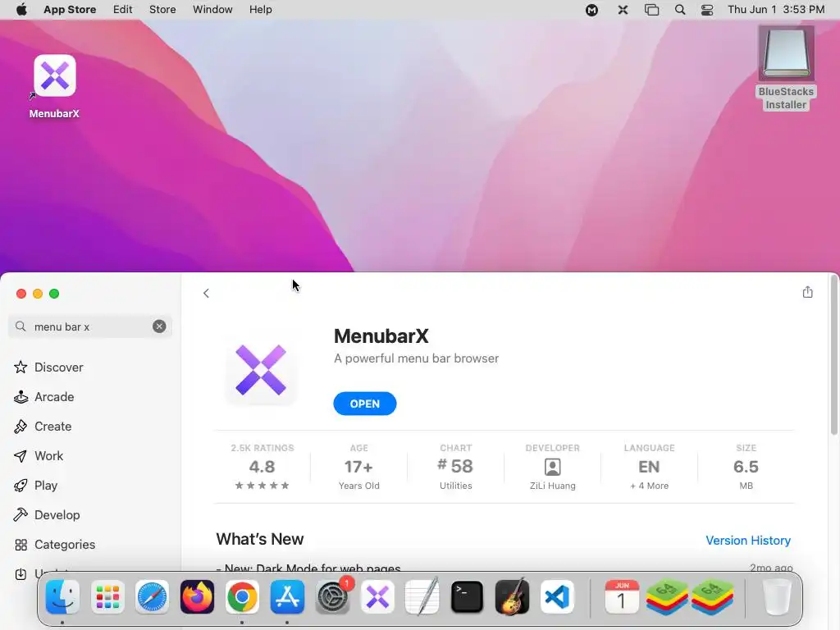Image resolution: width=840 pixels, height=630 pixels.
Task: Open the Version History link
Action: [x=748, y=540]
